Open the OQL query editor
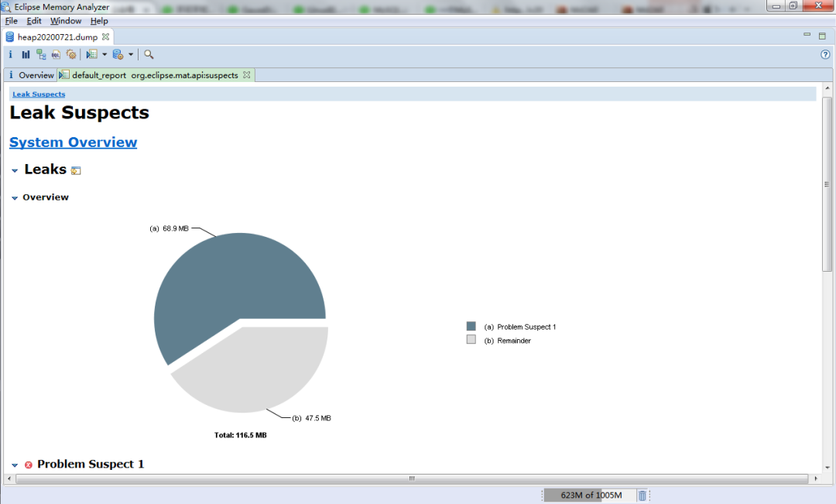Viewport: 836px width, 504px height. [56, 54]
